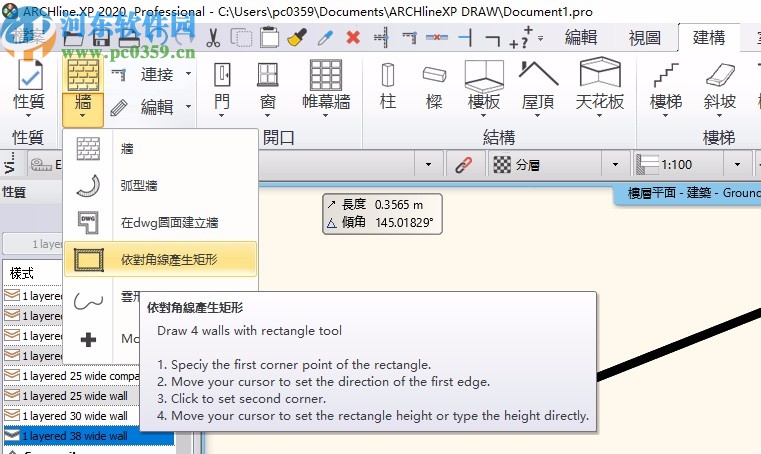Click the print icon in quick toolbar
The height and width of the screenshot is (454, 761).
point(130,38)
